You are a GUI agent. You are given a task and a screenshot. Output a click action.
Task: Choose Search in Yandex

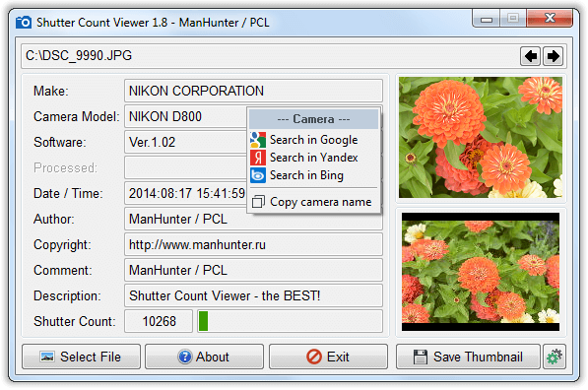pyautogui.click(x=314, y=158)
